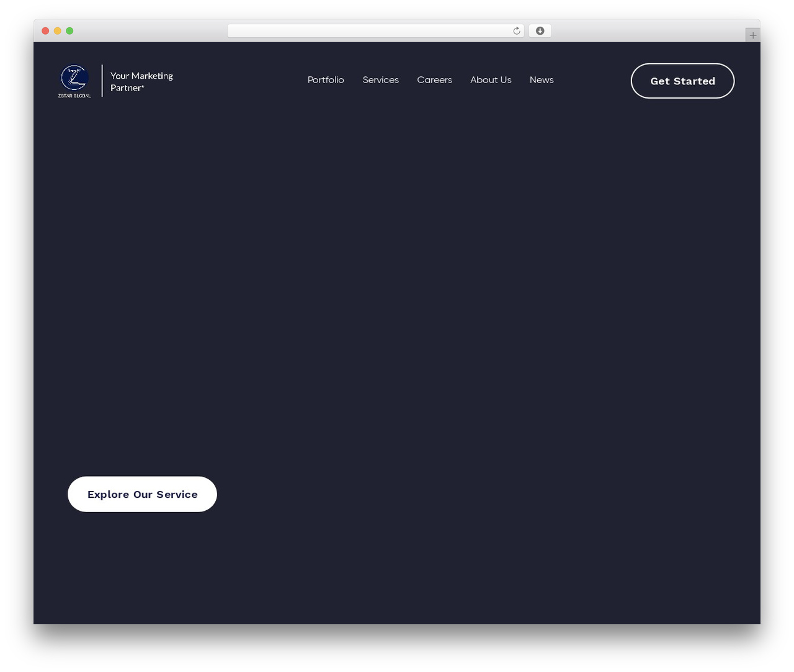The image size is (794, 672).
Task: Click the Your Marketing Partner tagline
Action: tap(141, 82)
